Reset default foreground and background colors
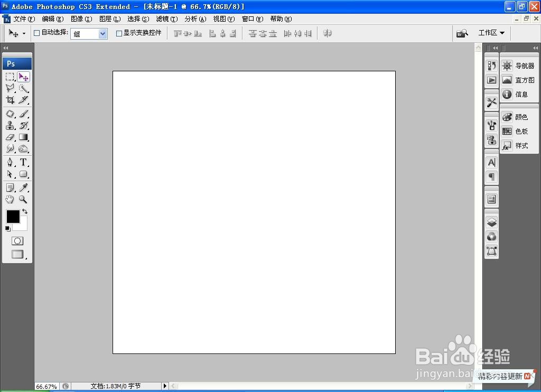This screenshot has width=541, height=392. click(8, 228)
